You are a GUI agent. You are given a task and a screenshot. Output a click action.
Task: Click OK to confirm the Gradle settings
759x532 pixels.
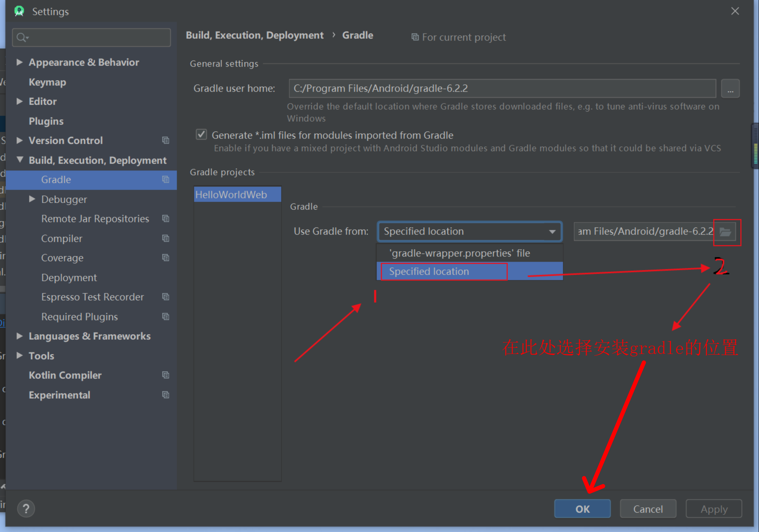pyautogui.click(x=582, y=508)
